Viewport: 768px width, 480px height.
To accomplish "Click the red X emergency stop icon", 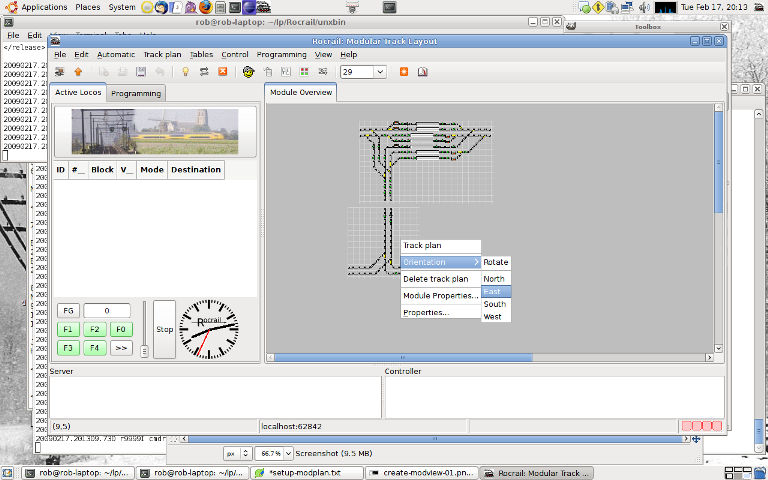I will coord(222,72).
